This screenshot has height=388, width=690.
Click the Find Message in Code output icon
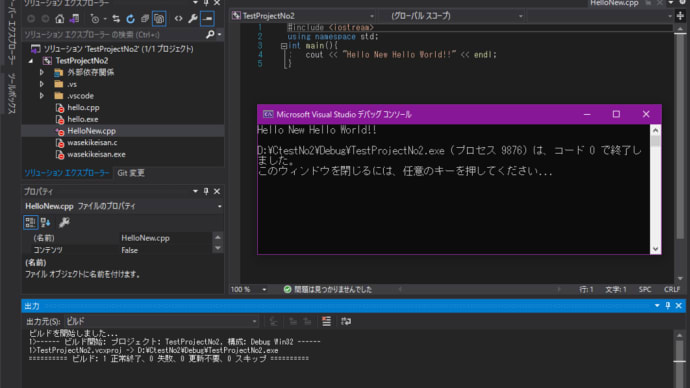(x=273, y=322)
